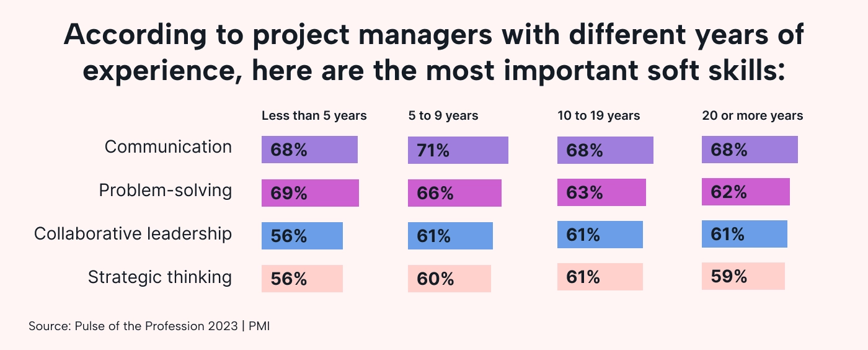Select the 62% Problem-solving bar
The image size is (868, 350).
point(745,192)
